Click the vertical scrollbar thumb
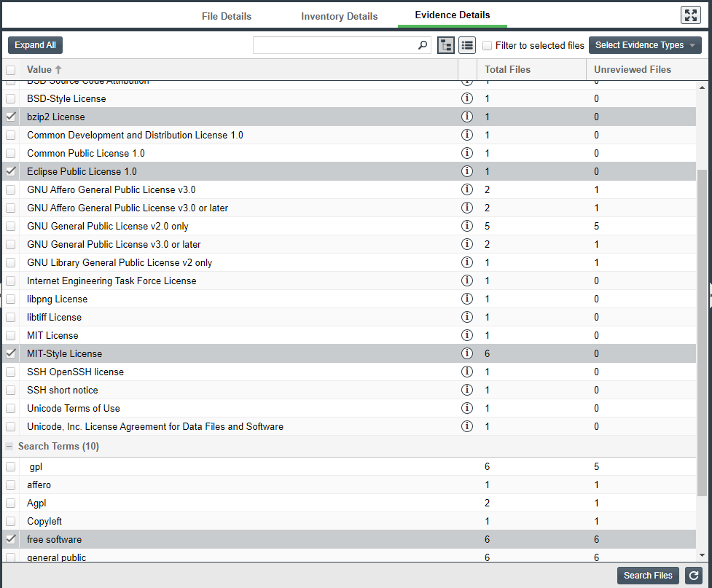The image size is (712, 588). pyautogui.click(x=702, y=328)
